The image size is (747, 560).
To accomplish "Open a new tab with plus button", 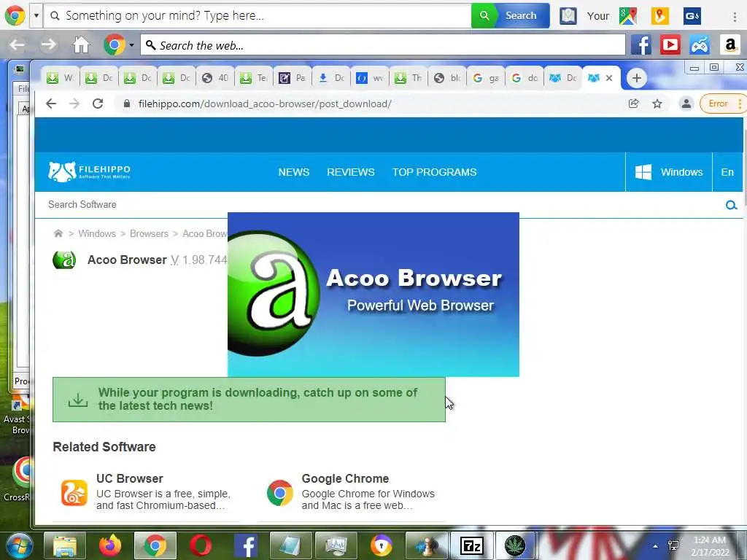I will tap(636, 78).
